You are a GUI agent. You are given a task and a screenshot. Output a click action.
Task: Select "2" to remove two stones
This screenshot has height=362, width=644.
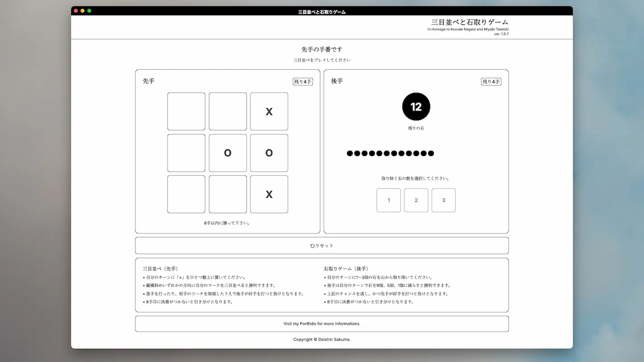coord(416,200)
